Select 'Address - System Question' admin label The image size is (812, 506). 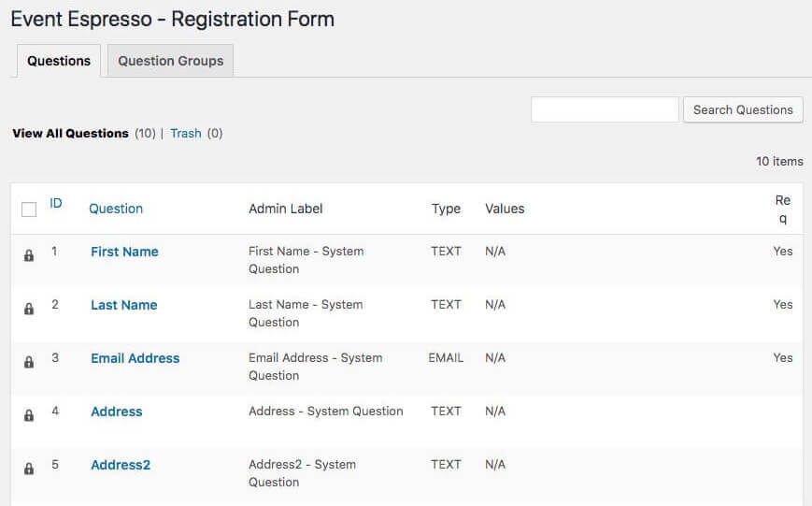click(326, 412)
